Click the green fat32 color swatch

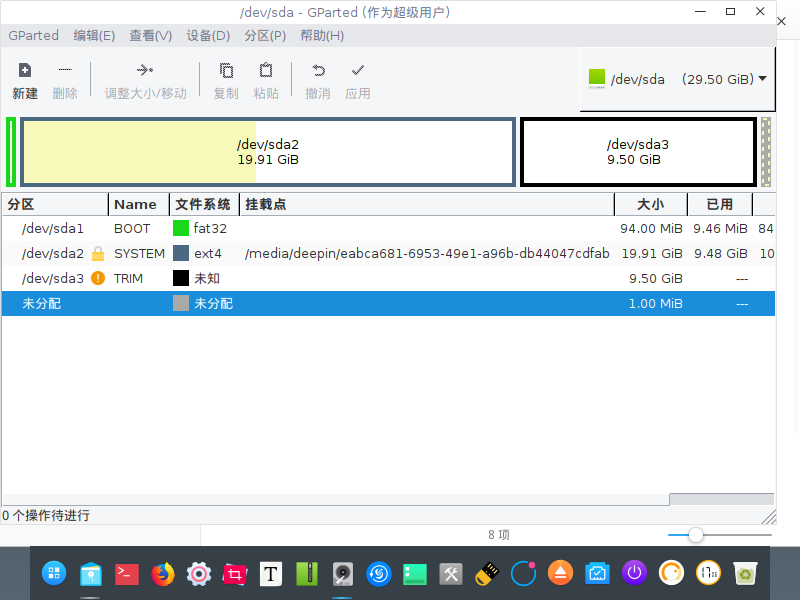pos(181,228)
